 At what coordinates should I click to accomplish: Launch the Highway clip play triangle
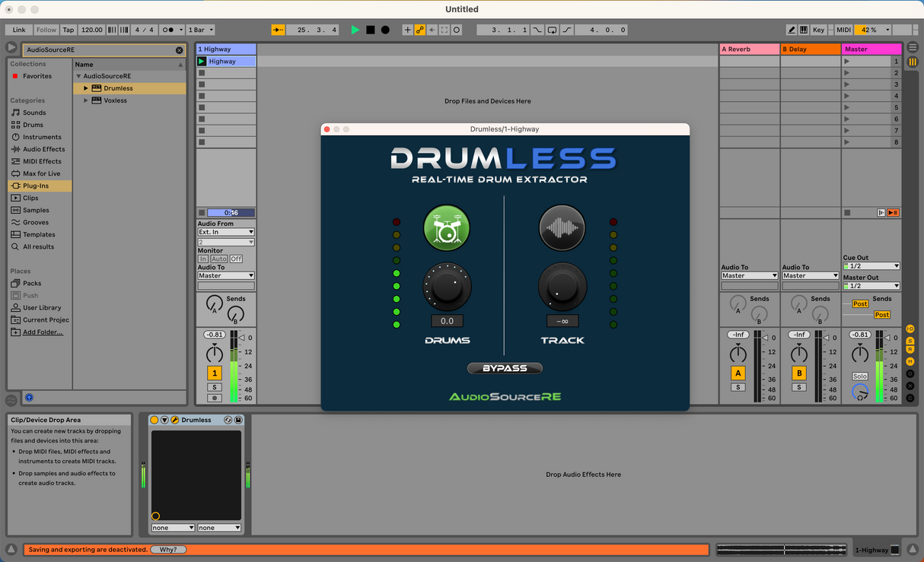tap(202, 62)
